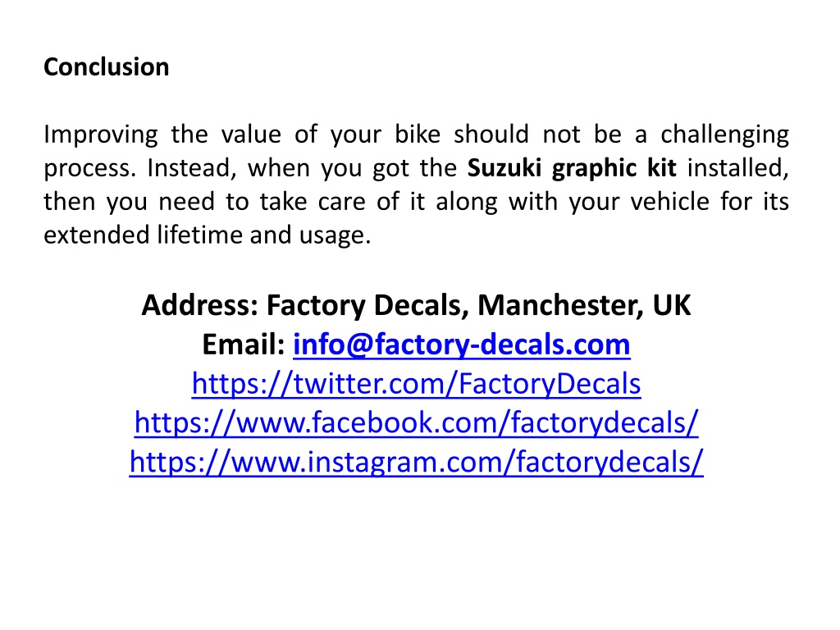This screenshot has height=630, width=840.
Task: Click the word bike in the first sentence
Action: (x=418, y=135)
